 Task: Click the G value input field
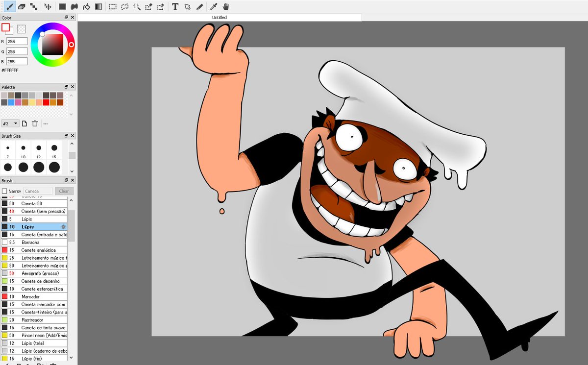click(17, 51)
